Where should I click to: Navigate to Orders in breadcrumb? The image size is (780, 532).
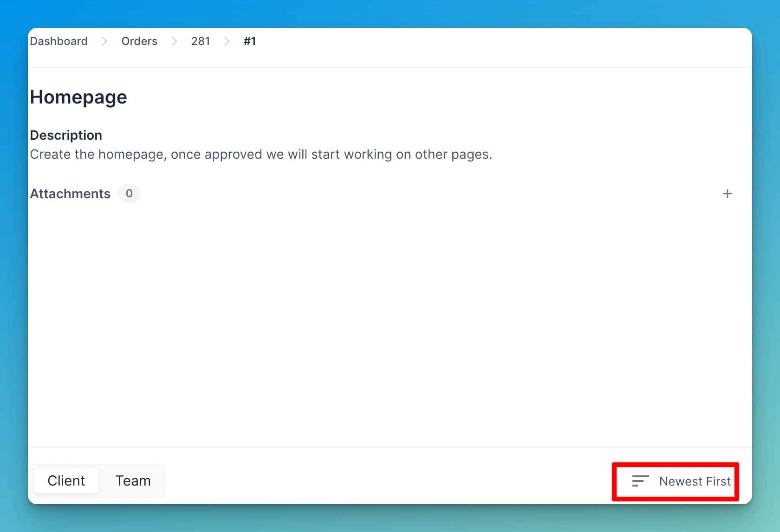point(139,41)
